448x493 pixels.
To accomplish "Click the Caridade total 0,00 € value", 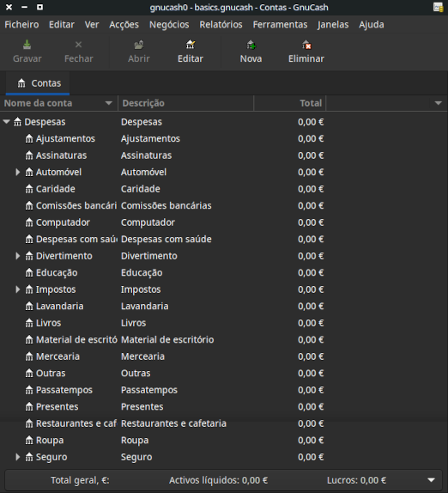I will (311, 189).
